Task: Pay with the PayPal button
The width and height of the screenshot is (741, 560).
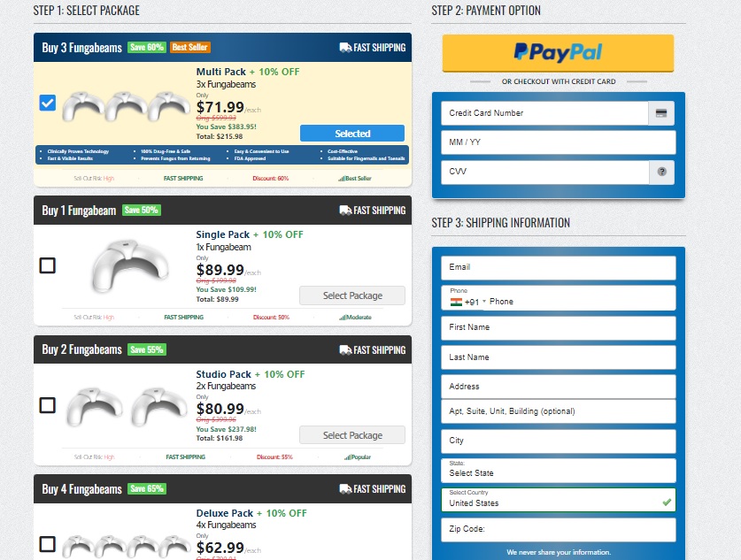Action: point(558,53)
